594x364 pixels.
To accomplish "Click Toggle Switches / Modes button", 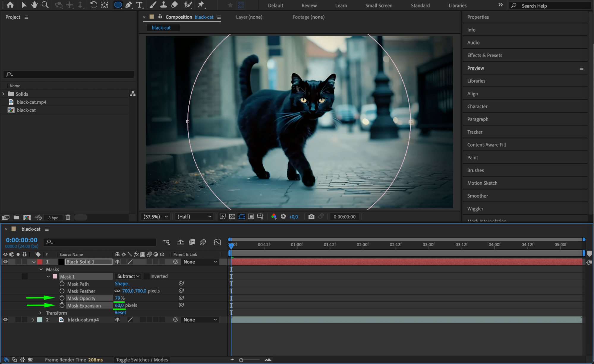I will point(142,360).
